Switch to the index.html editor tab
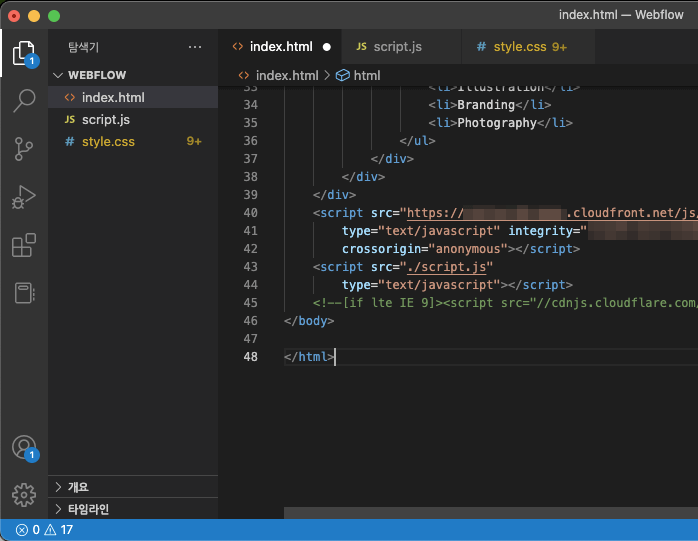This screenshot has height=541, width=698. pos(280,47)
